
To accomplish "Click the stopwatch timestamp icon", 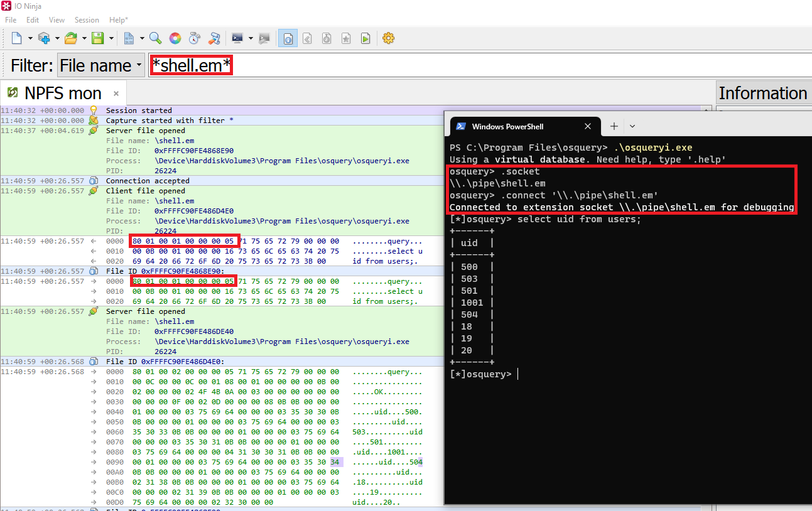I will (x=195, y=38).
